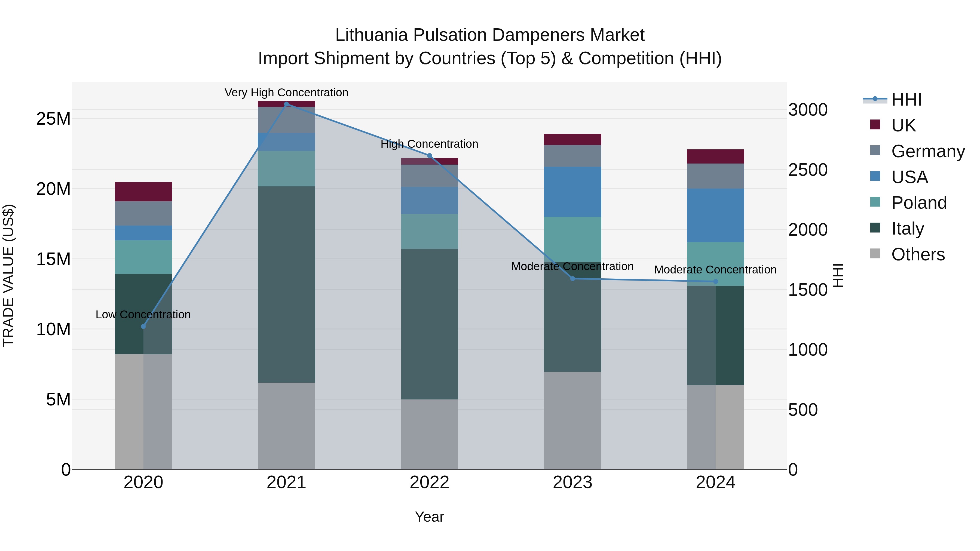The image size is (980, 551).
Task: Click the rotated HHI right axis title
Action: (838, 275)
